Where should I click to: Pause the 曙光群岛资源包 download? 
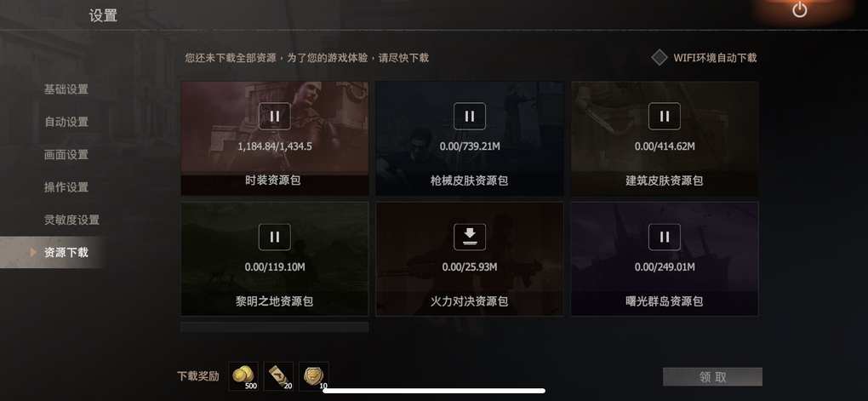click(x=665, y=237)
